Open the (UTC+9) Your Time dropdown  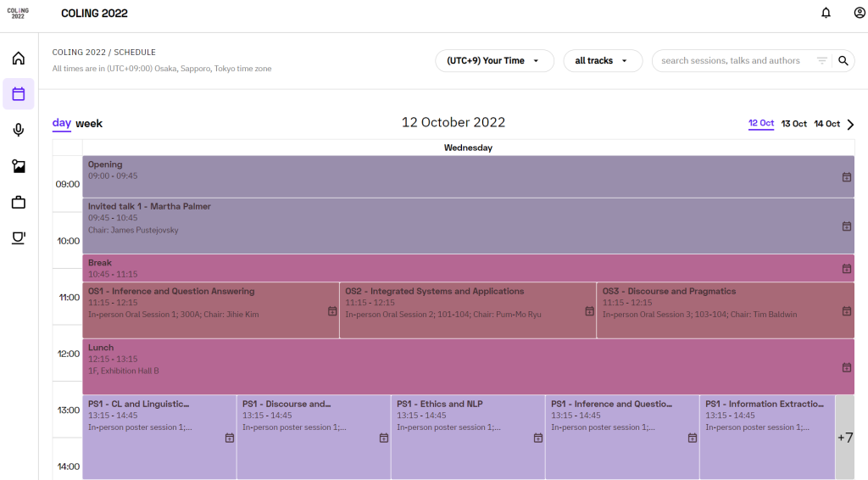(494, 61)
